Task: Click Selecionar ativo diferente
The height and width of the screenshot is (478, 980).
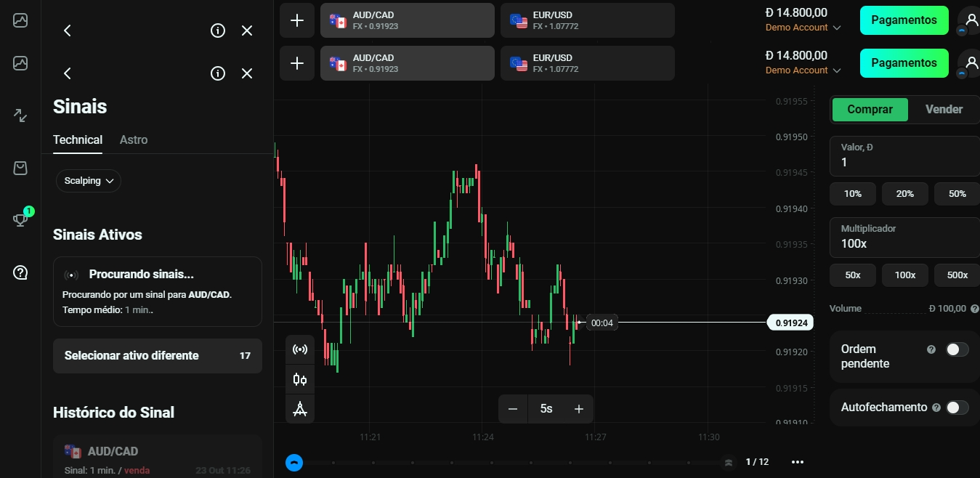Action: (x=157, y=355)
